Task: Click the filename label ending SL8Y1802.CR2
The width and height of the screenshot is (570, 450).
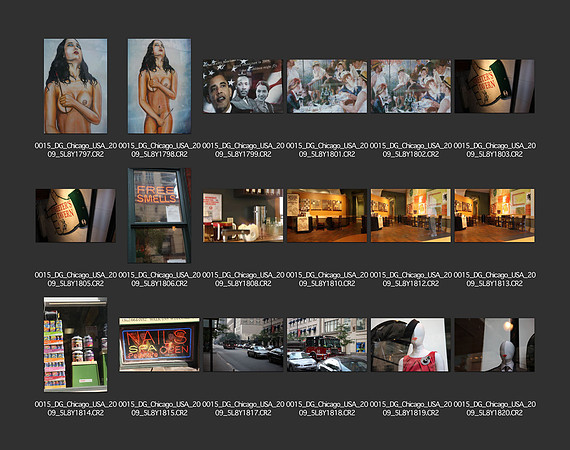Action: 411,150
